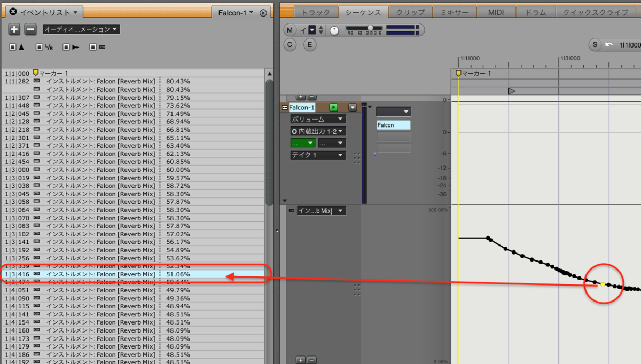Click the minus button below the automation lane
Image resolution: width=641 pixels, height=364 pixels.
tap(312, 360)
